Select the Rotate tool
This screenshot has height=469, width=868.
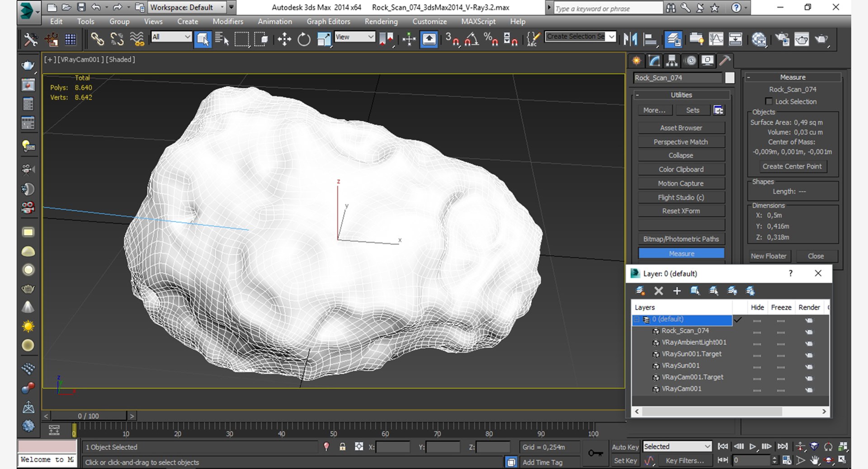tap(304, 39)
